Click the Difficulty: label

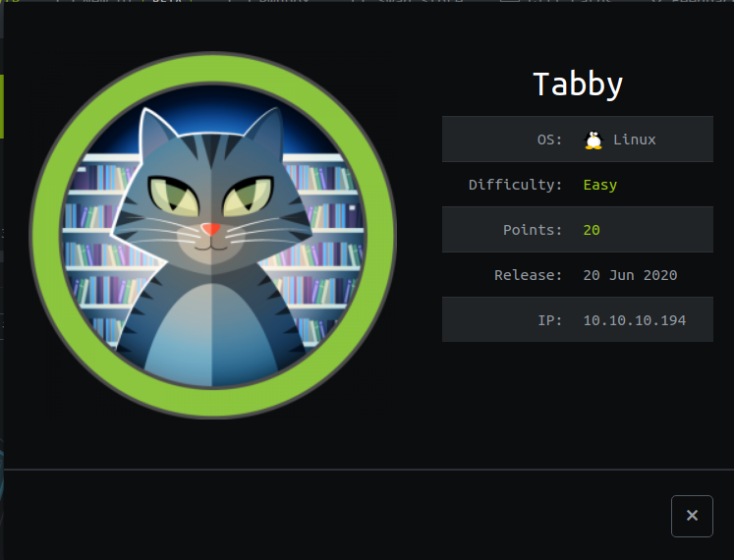(x=515, y=185)
